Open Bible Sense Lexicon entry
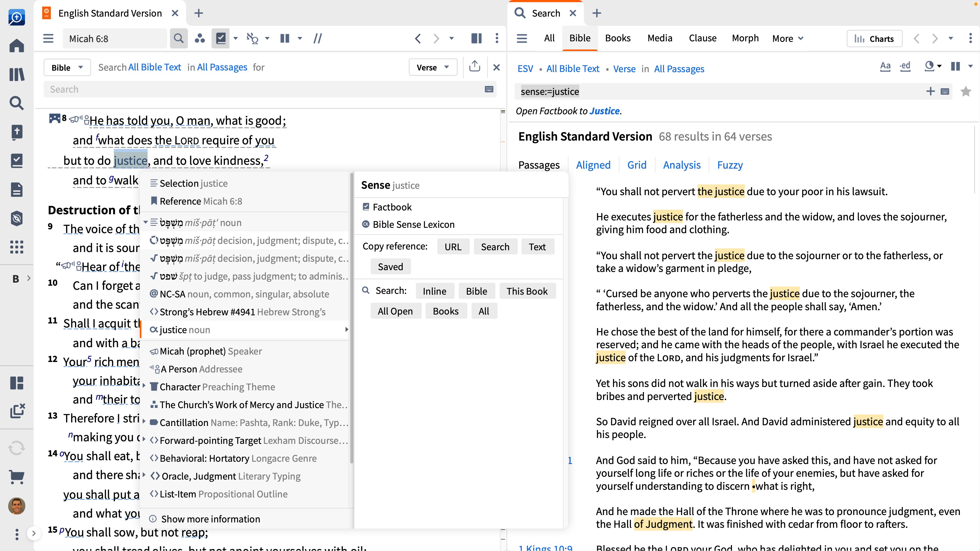Image resolution: width=980 pixels, height=551 pixels. 413,224
